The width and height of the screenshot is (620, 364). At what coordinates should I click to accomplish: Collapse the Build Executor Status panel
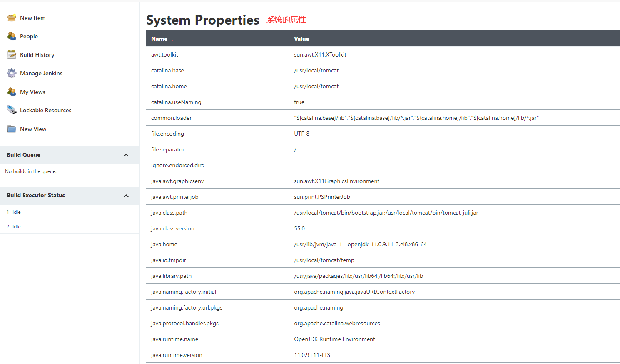126,196
